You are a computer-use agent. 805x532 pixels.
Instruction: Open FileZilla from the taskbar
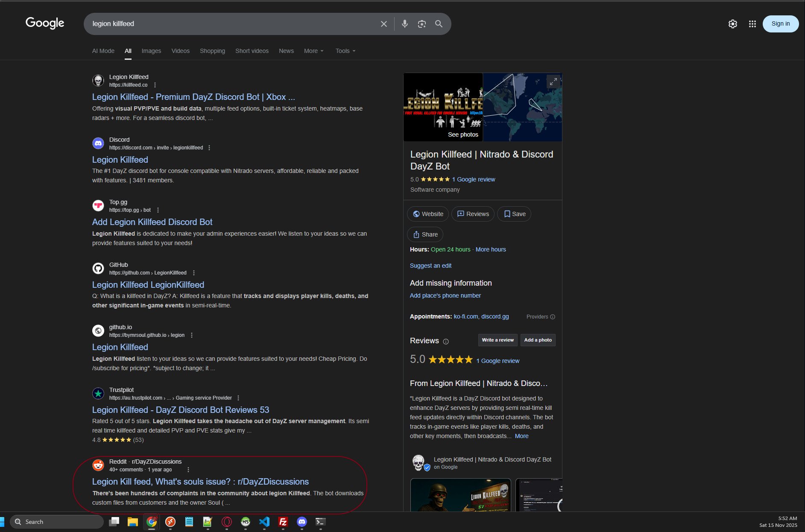[x=283, y=522]
